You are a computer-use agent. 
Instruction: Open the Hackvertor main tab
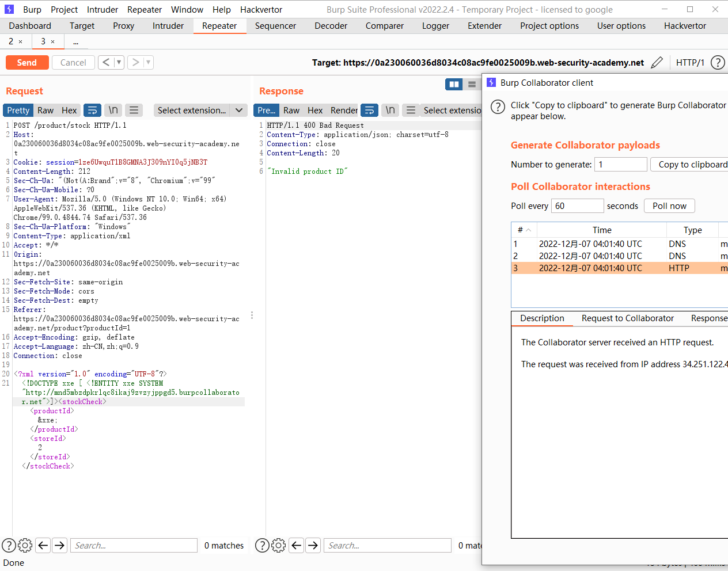pos(685,26)
